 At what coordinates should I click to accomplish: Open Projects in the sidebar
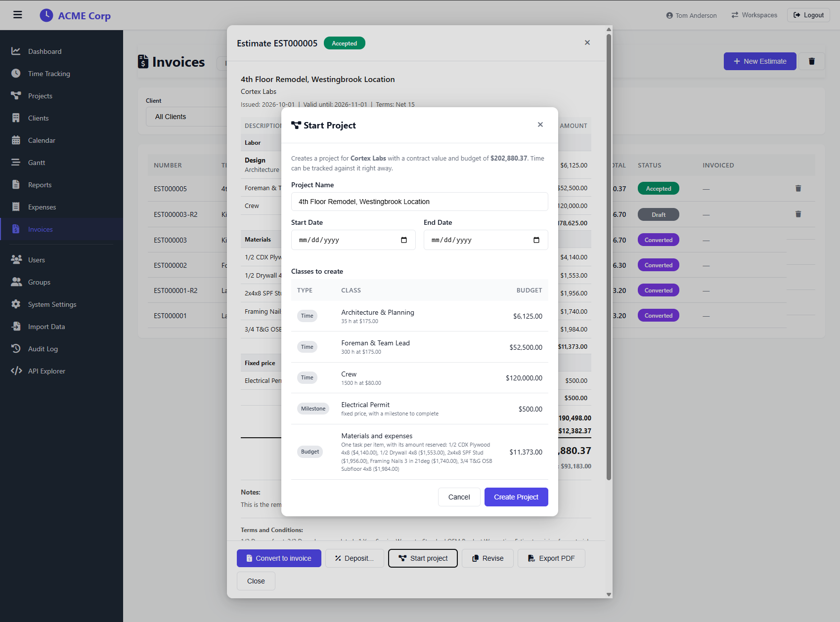click(40, 96)
